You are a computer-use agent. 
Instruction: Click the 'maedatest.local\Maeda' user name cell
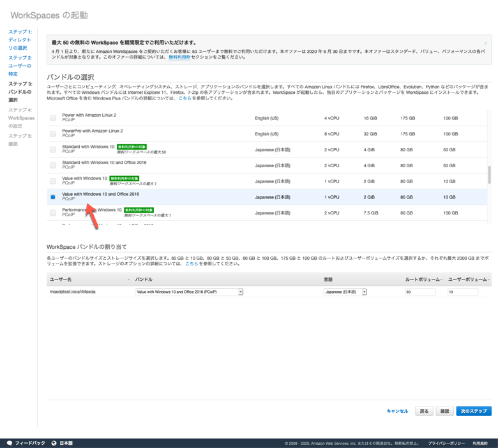(73, 292)
